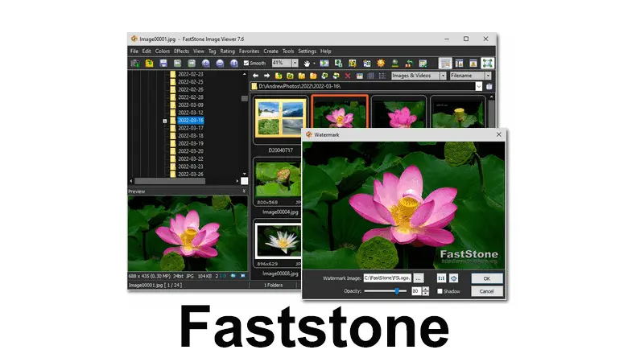Open the Colors menu
This screenshot has width=644, height=362.
tap(163, 51)
